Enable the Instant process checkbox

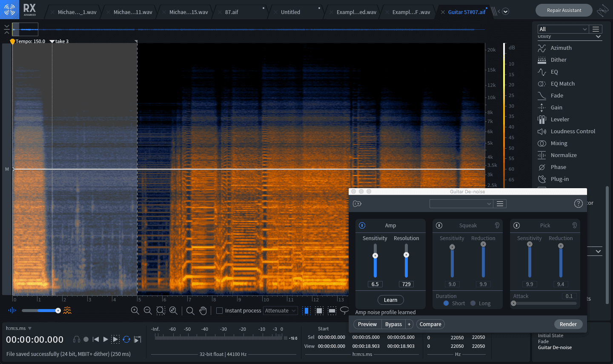point(220,311)
